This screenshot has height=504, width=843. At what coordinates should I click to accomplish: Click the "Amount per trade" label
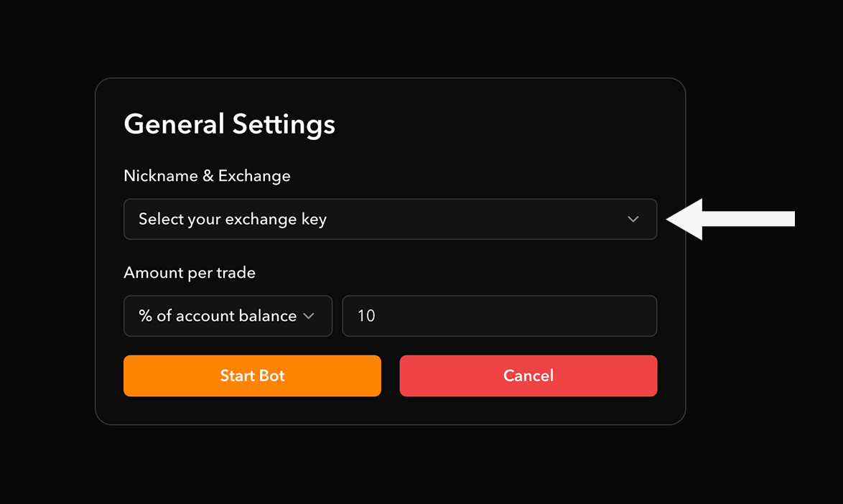[190, 273]
